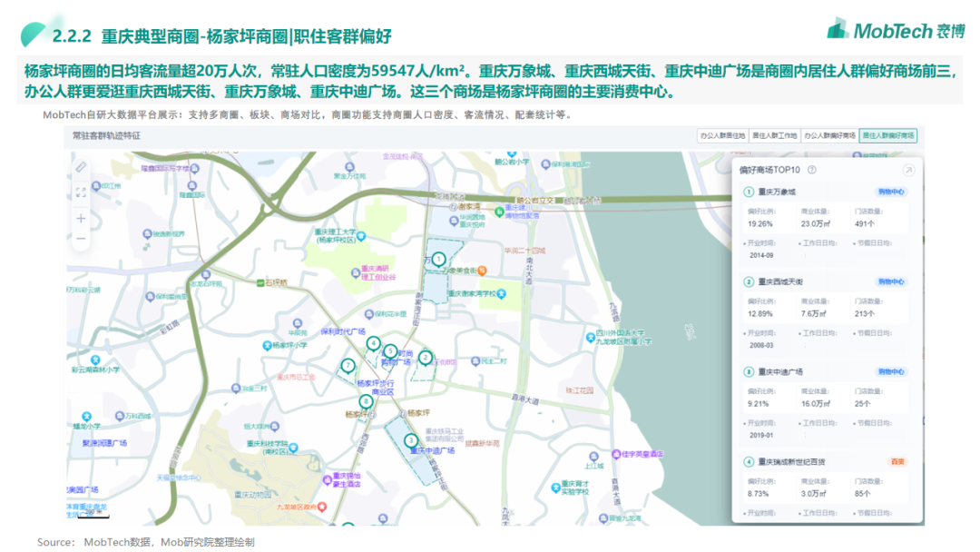Click the 9.21% preference ratio value
This screenshot has width=980, height=552.
click(x=758, y=404)
